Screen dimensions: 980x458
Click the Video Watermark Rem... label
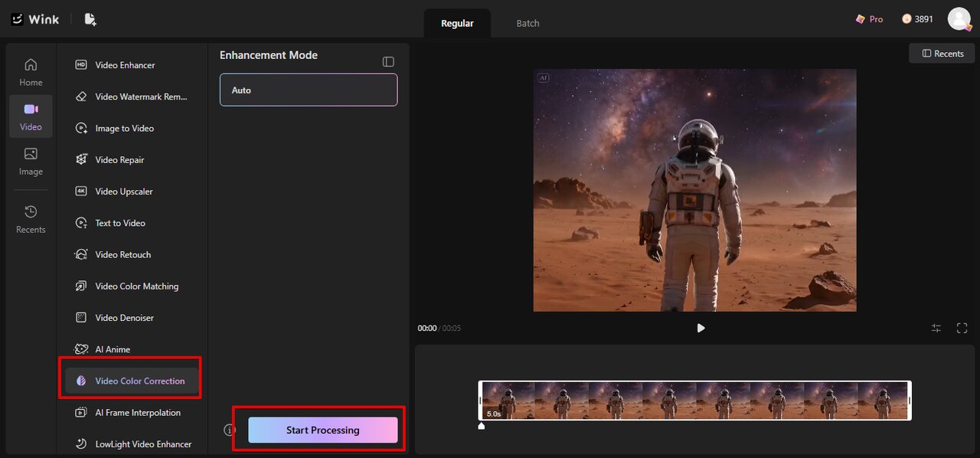point(141,97)
